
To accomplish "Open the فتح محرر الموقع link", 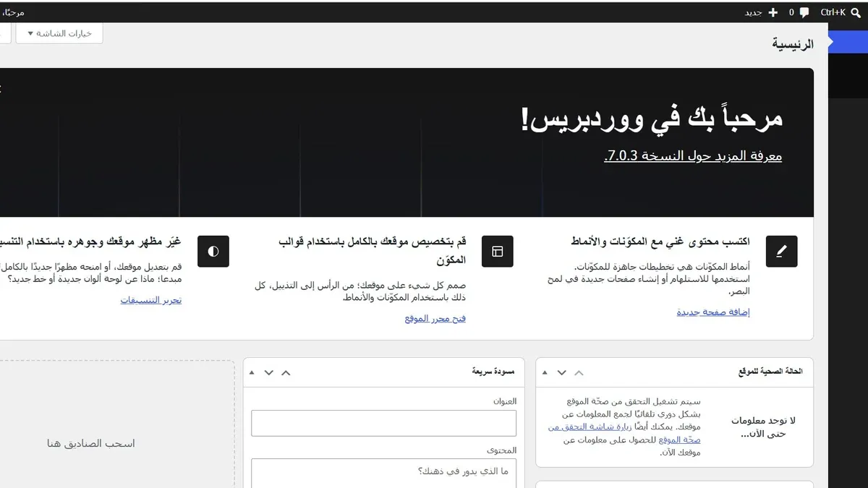I will [x=435, y=318].
